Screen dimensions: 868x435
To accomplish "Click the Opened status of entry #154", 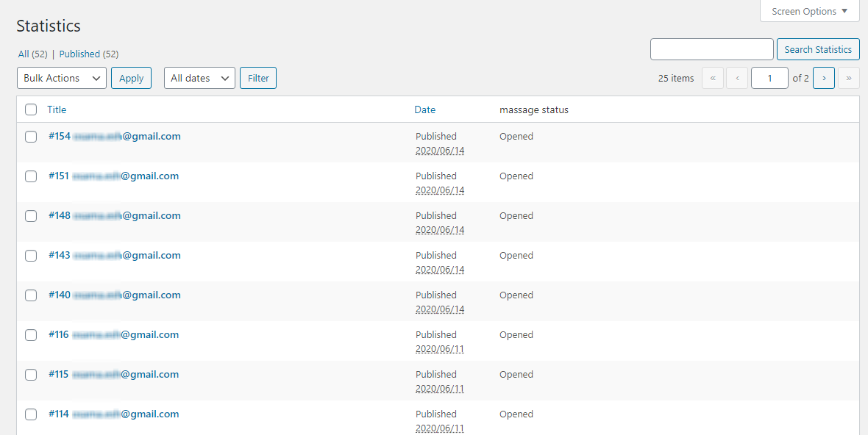I will [516, 137].
